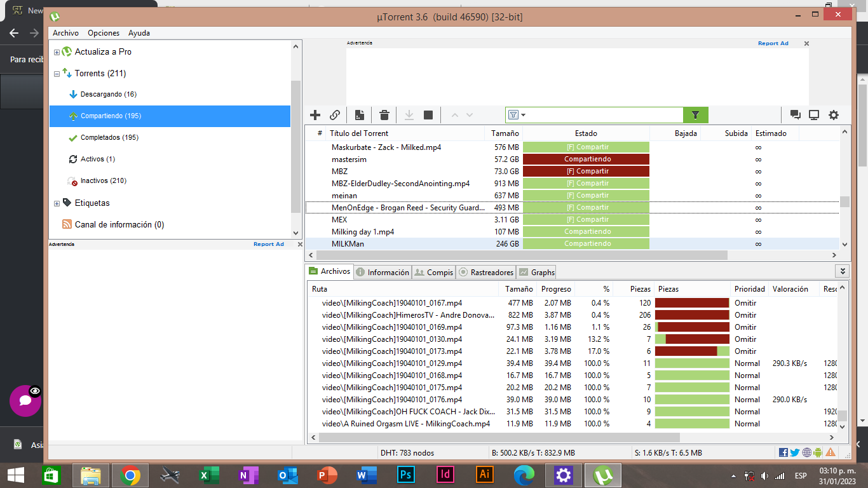Click inside the torrent search filter field
868x488 pixels.
[604, 115]
